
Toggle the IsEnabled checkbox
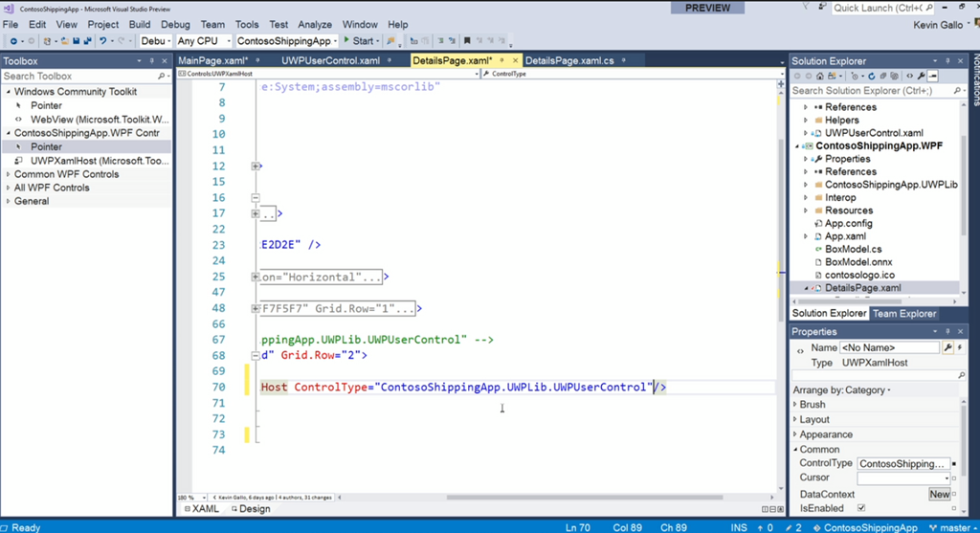861,508
